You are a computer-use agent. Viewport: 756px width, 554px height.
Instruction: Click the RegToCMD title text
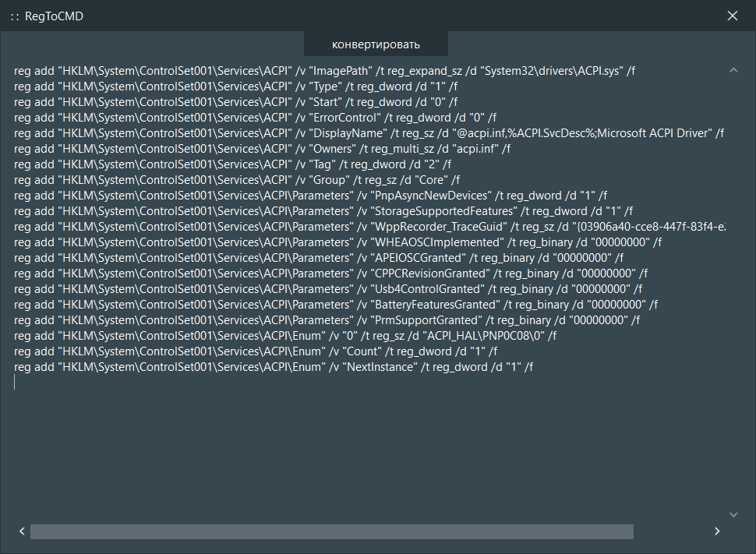[x=54, y=16]
